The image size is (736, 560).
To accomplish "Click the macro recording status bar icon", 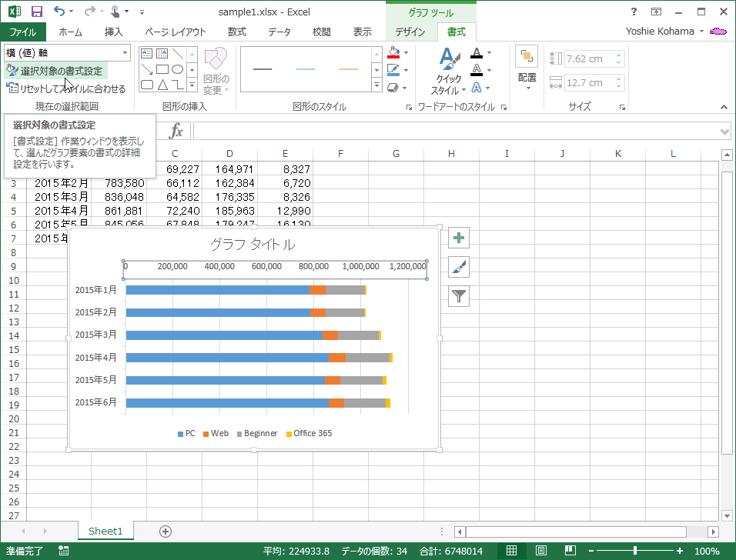I will (63, 551).
